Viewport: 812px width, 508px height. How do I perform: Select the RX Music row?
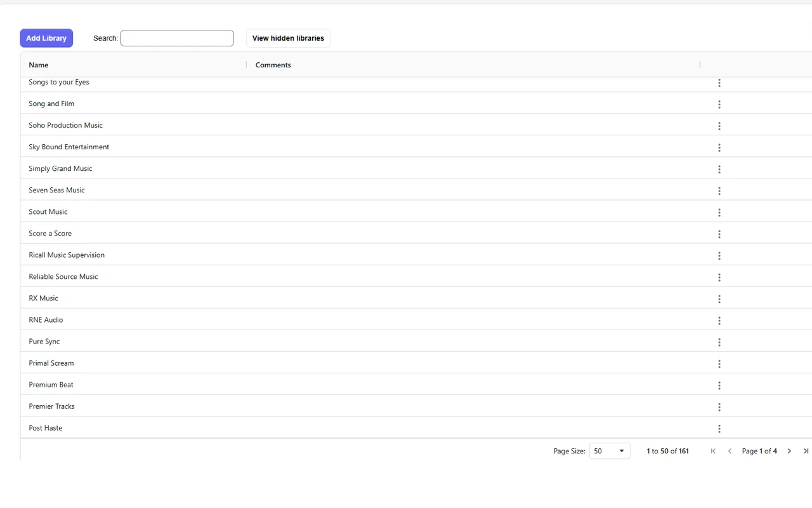(416, 298)
